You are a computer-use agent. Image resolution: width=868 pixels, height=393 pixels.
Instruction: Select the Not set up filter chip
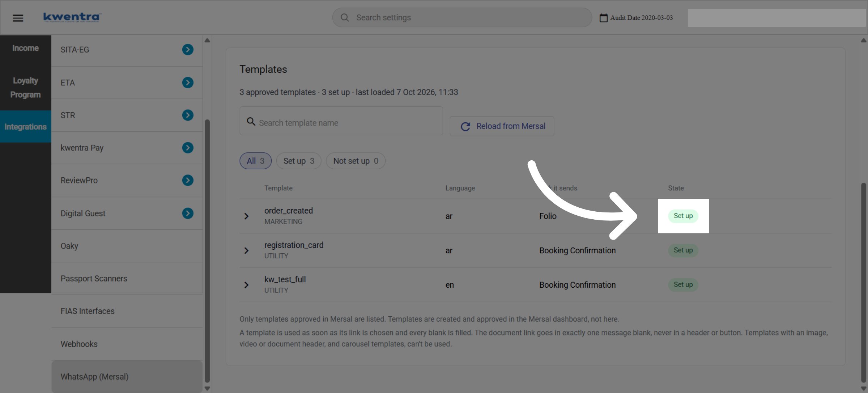coord(356,161)
